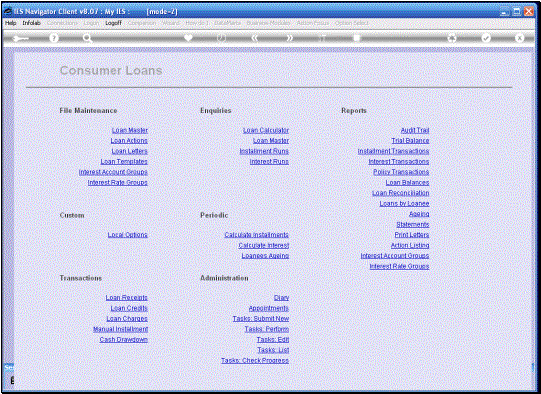
Task: Click the key icon in the toolbar
Action: (x=20, y=38)
